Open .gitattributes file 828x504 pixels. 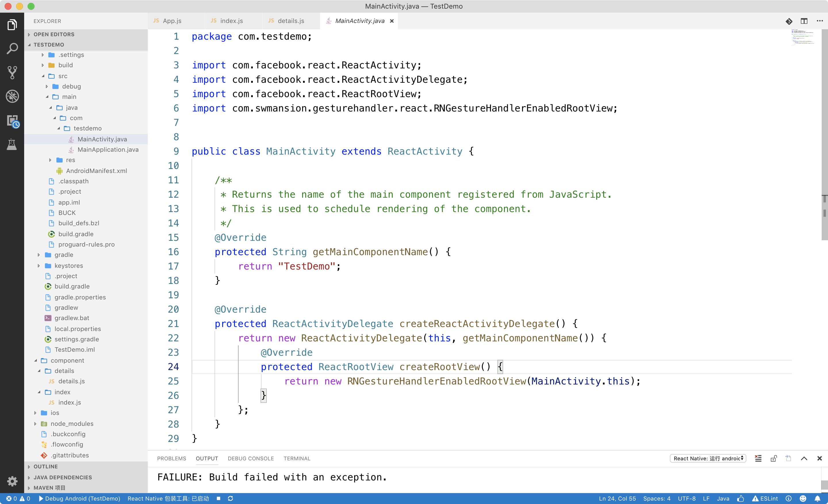pyautogui.click(x=86, y=455)
